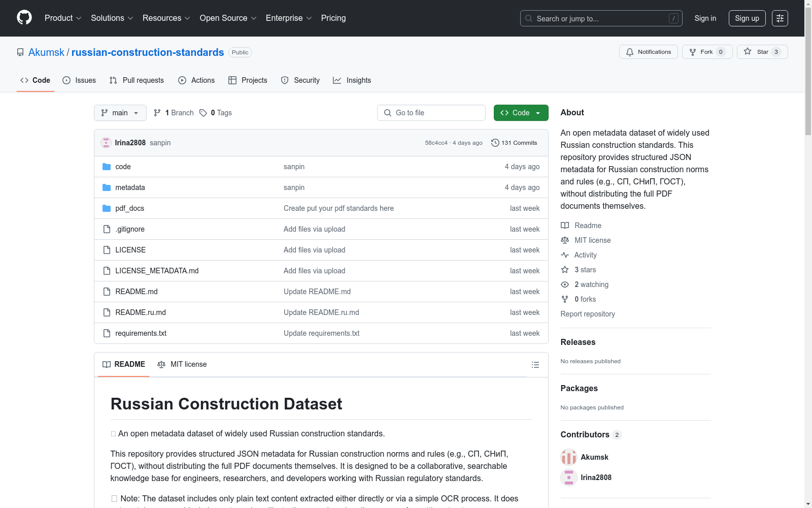Switch to the Insights tab
The image size is (812, 508).
click(x=352, y=80)
